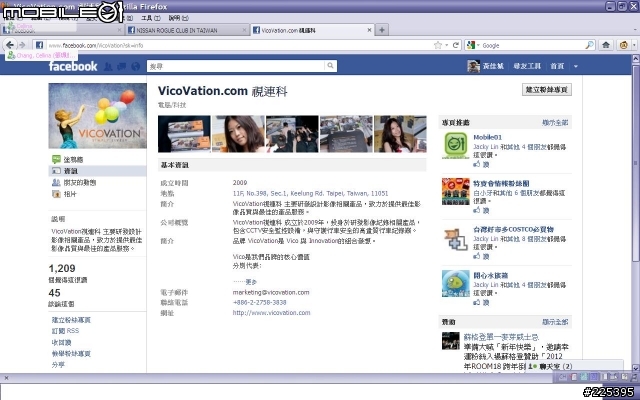This screenshot has width=640, height=400.
Task: Open Facebook friend requests icon
Action: click(x=108, y=66)
